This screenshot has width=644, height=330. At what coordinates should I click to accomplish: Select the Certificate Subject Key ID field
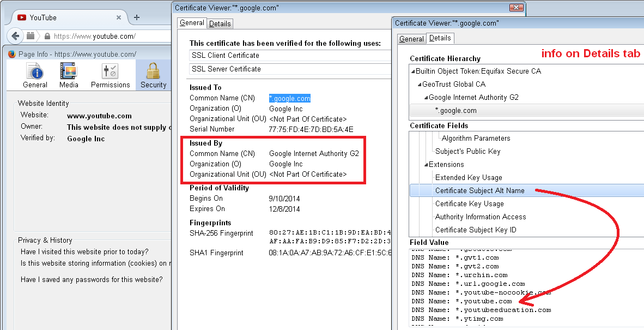tap(476, 230)
